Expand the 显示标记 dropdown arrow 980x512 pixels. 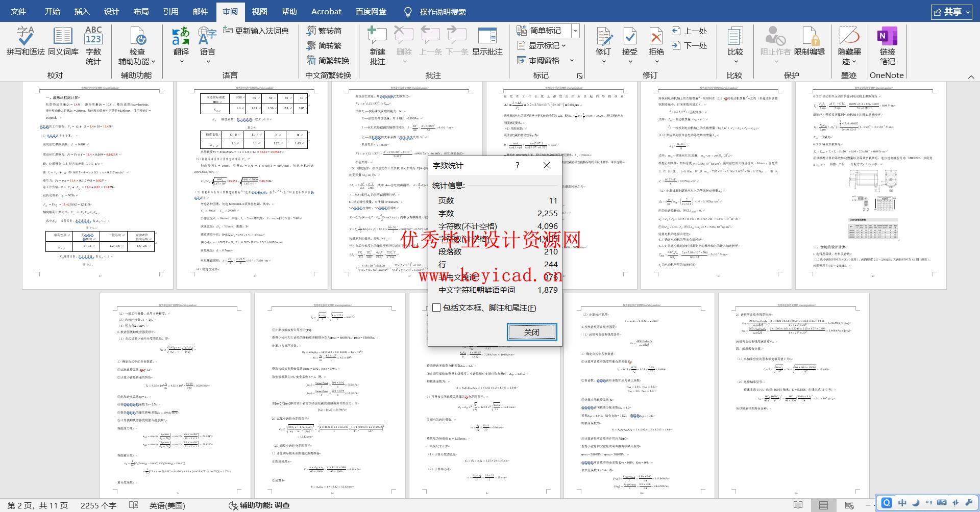pos(564,45)
